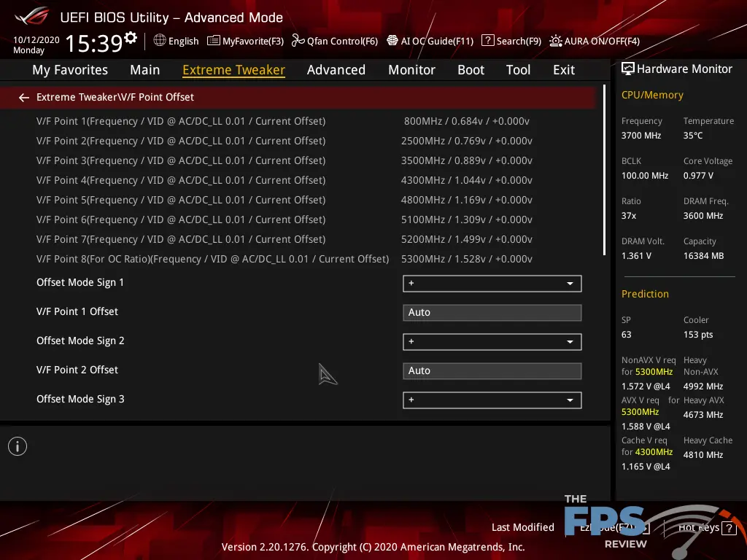The image size is (747, 560).
Task: Go to Exit tab
Action: click(x=564, y=70)
